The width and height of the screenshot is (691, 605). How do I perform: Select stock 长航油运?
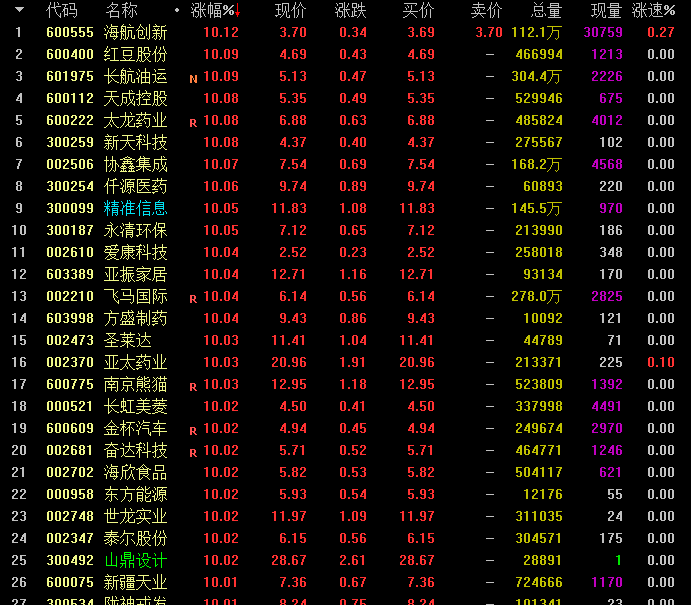point(135,76)
